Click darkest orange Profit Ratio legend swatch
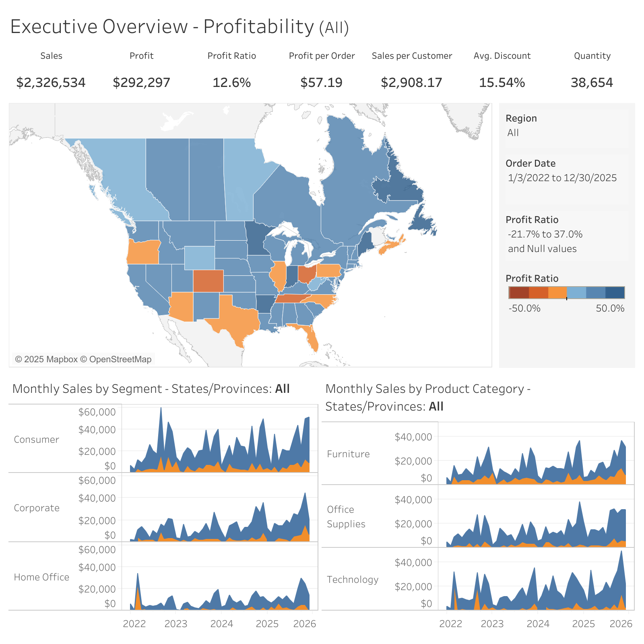Screen dimensions: 644x644 pos(519,293)
